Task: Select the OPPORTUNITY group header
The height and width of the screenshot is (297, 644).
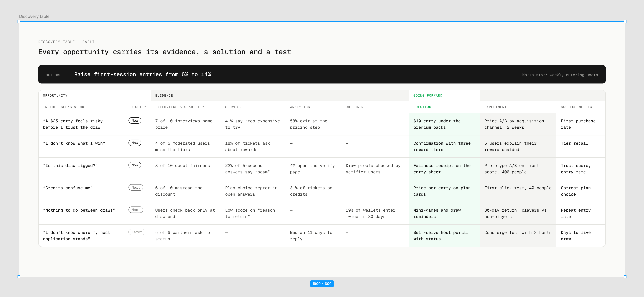Action: pos(55,95)
